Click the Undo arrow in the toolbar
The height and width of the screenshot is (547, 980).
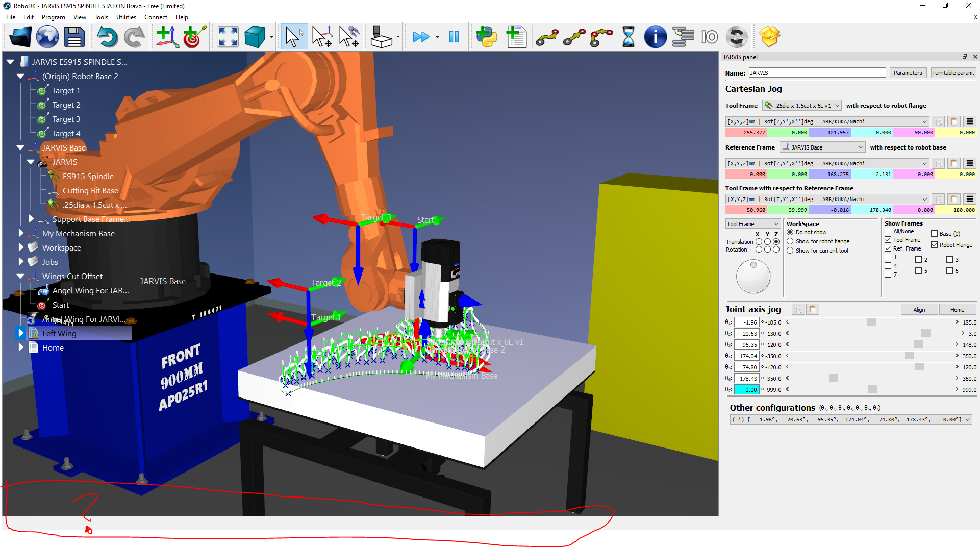[107, 37]
